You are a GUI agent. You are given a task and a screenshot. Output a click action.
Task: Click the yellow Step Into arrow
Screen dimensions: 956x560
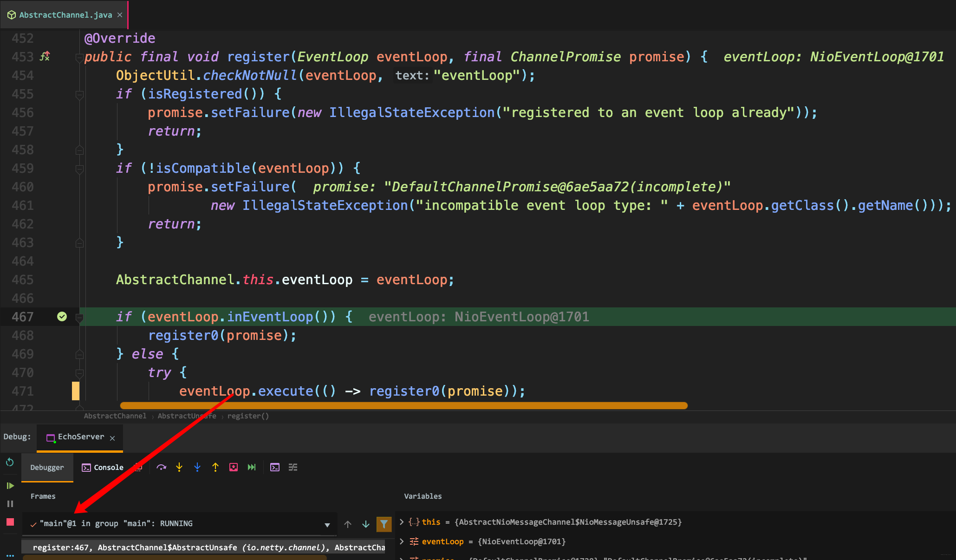tap(179, 467)
